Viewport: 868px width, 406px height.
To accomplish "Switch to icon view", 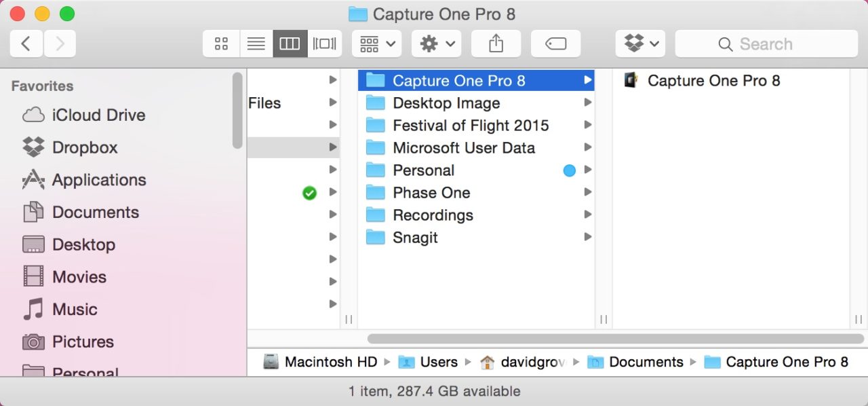I will [221, 44].
